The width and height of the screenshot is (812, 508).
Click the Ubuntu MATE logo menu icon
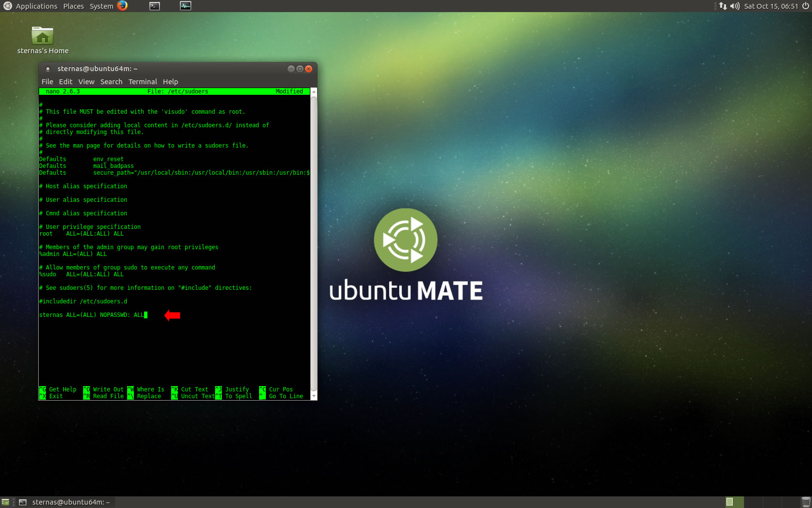[7, 6]
